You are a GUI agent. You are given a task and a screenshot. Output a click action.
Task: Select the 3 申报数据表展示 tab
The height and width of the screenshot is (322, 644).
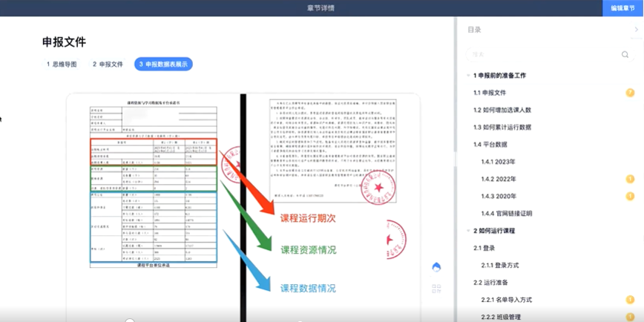pyautogui.click(x=163, y=65)
